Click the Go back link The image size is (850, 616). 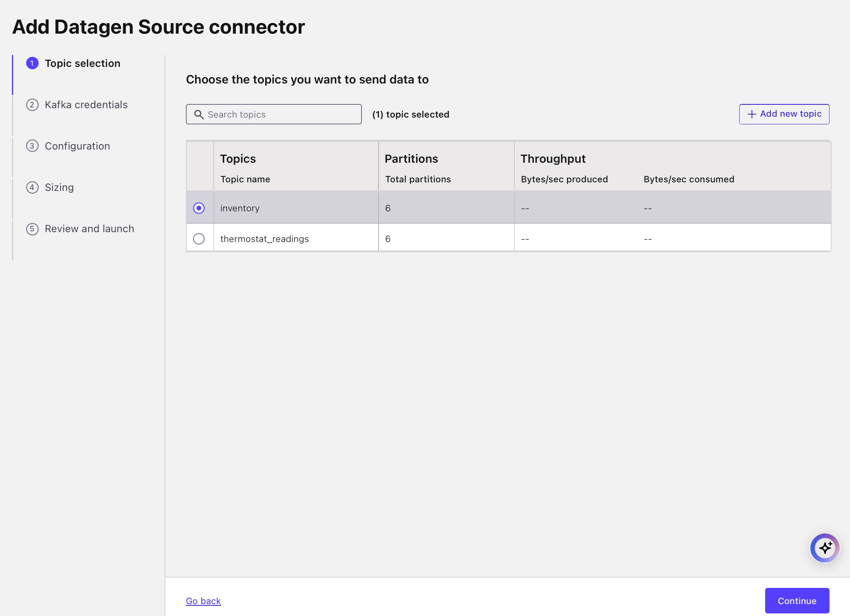pyautogui.click(x=203, y=601)
